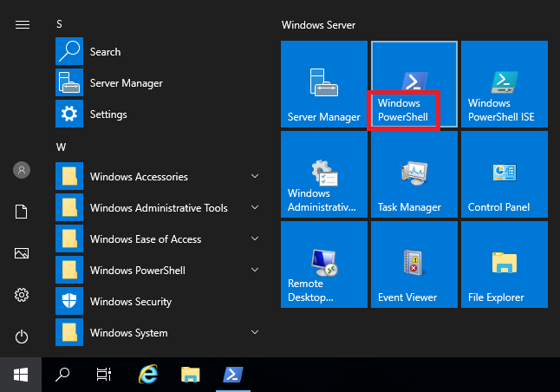Open the File Explorer tile
Image resolution: width=560 pixels, height=392 pixels.
pyautogui.click(x=505, y=265)
